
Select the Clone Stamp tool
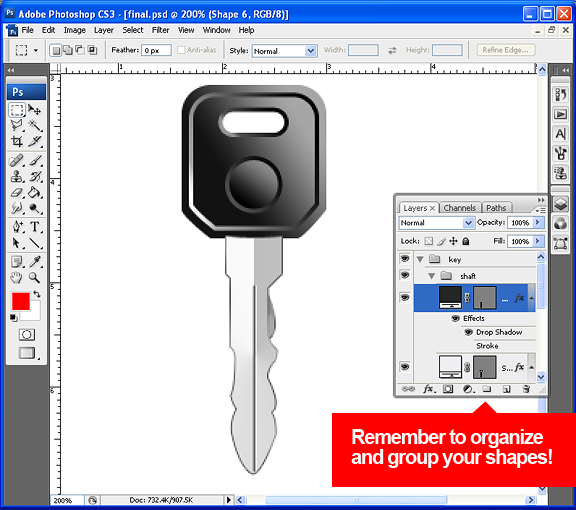(x=17, y=177)
